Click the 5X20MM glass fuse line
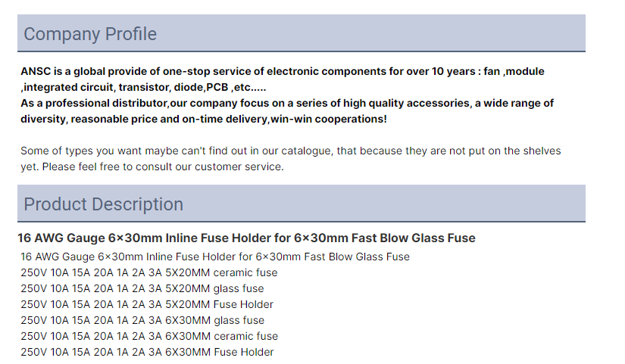625x364 pixels. [x=142, y=288]
